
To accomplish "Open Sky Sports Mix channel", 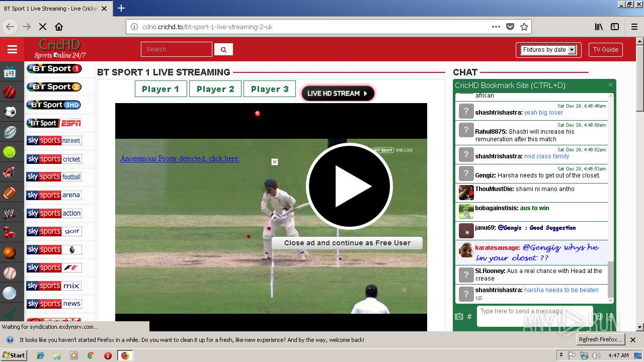I will pyautogui.click(x=54, y=286).
